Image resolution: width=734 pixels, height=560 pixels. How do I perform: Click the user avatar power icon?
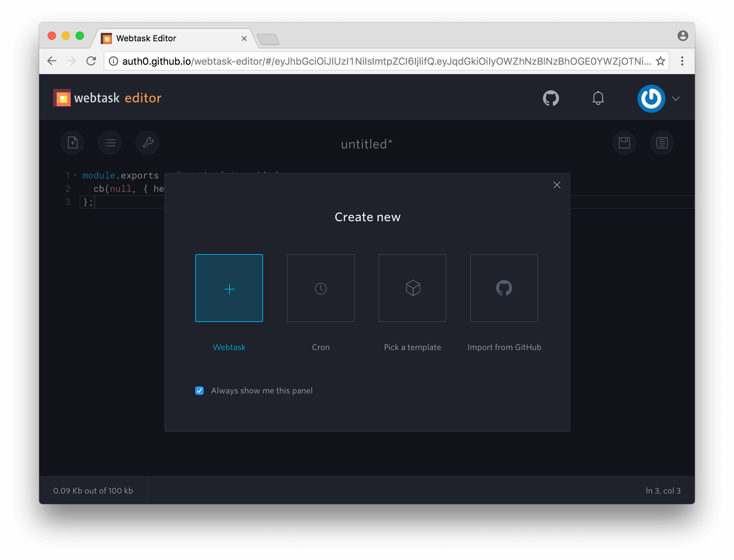tap(651, 98)
